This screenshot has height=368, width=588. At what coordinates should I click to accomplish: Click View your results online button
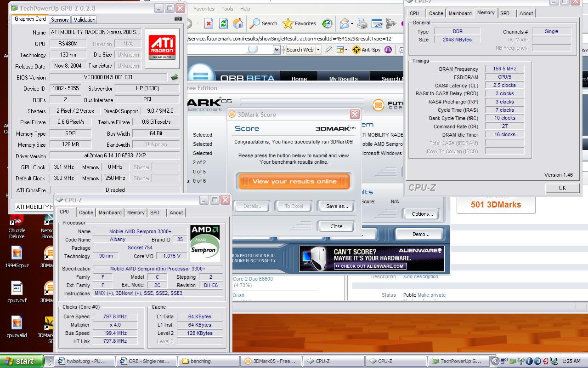294,181
